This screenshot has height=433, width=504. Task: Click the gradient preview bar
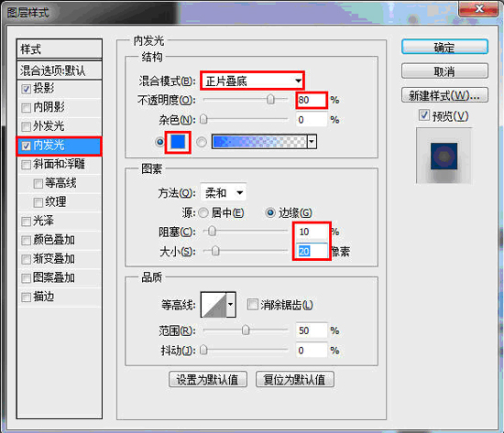(x=259, y=142)
